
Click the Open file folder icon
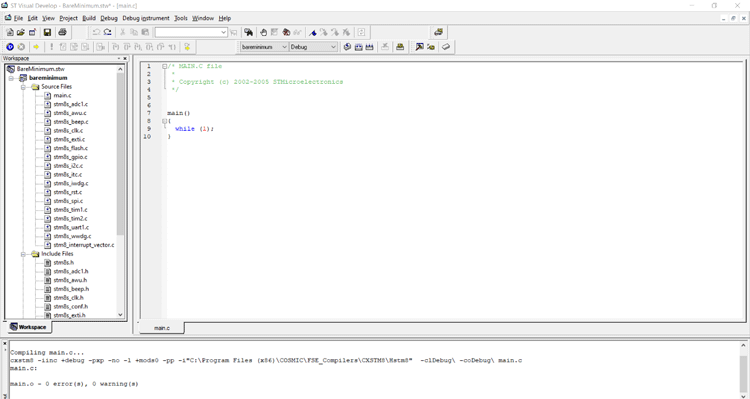click(x=21, y=33)
